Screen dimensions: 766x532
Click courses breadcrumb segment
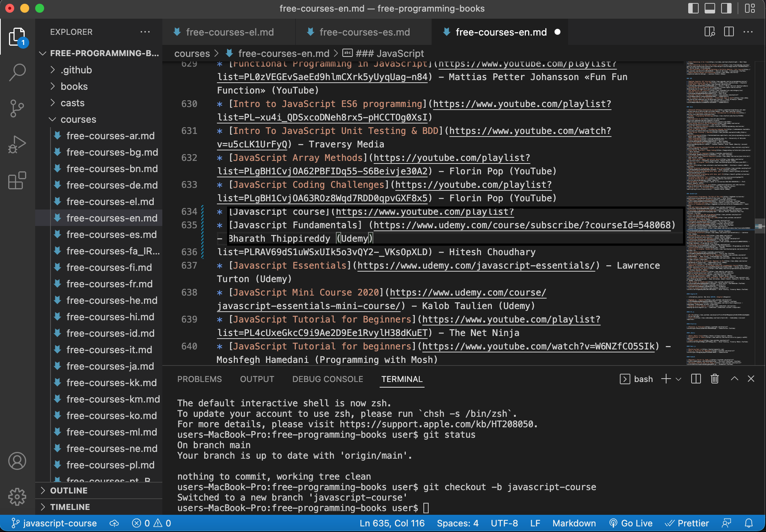[x=192, y=53]
